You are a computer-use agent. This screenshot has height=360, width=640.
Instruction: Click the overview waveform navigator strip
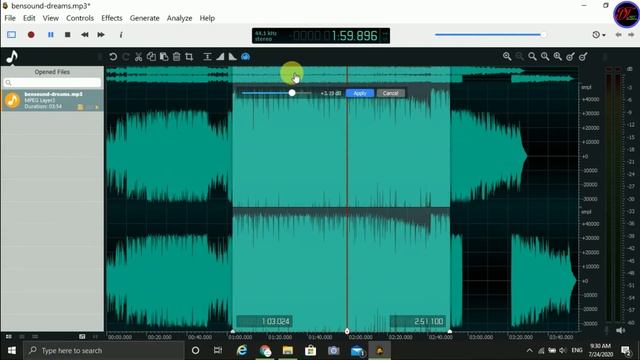click(341, 74)
